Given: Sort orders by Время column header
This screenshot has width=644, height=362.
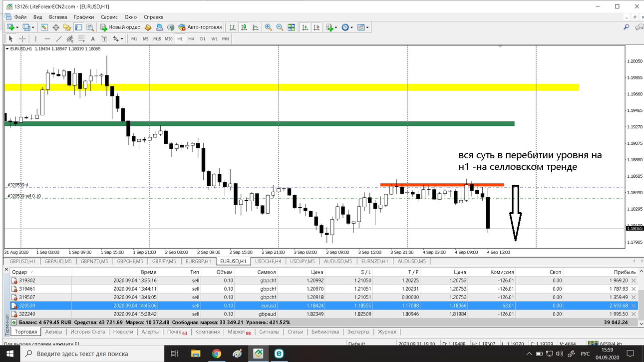Looking at the screenshot, I should coord(148,272).
